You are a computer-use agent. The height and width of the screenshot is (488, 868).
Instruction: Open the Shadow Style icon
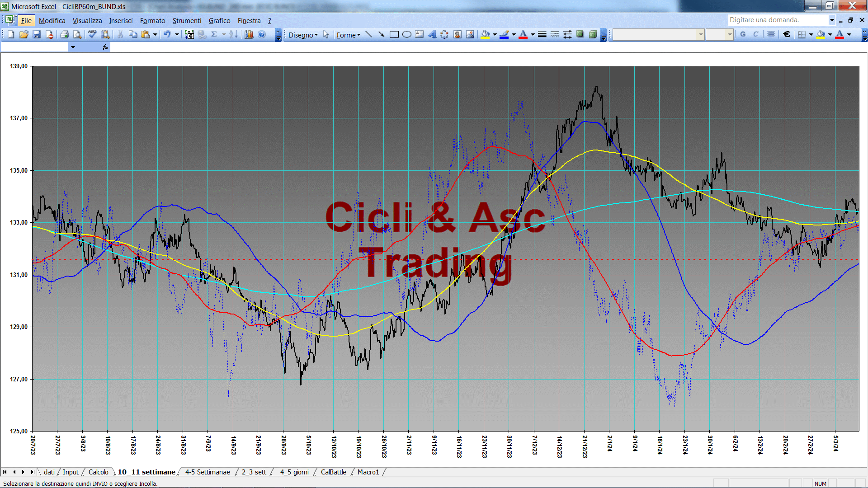click(x=580, y=34)
